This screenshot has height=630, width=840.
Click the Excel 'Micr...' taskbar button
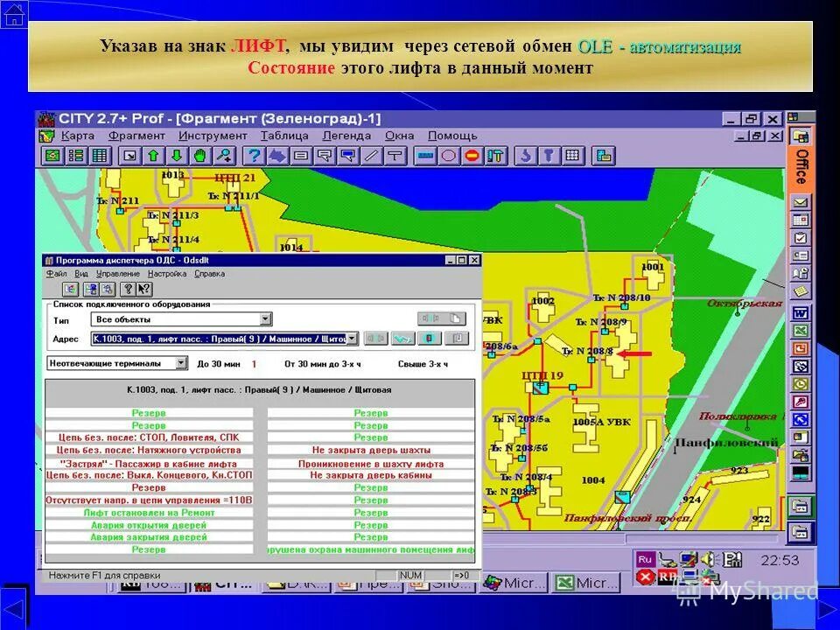pyautogui.click(x=585, y=583)
